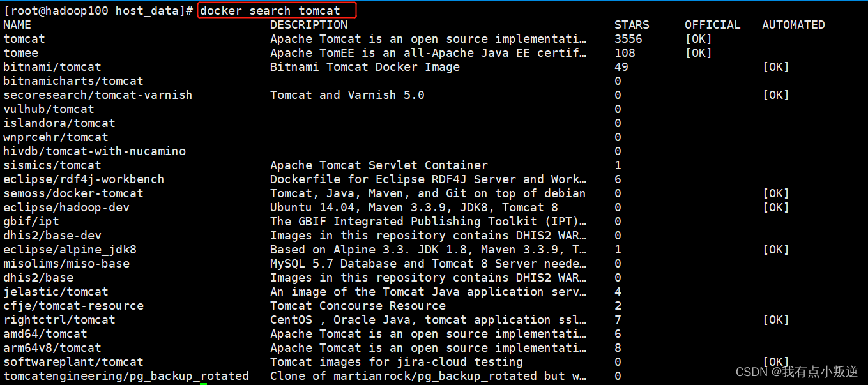This screenshot has width=868, height=385.
Task: Click the AUTOMATED [OK] for secoresearch/tomcat-varnish
Action: pos(776,95)
